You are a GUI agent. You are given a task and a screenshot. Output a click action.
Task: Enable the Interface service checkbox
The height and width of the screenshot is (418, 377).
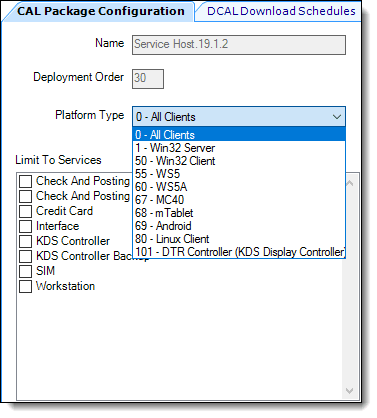point(25,226)
